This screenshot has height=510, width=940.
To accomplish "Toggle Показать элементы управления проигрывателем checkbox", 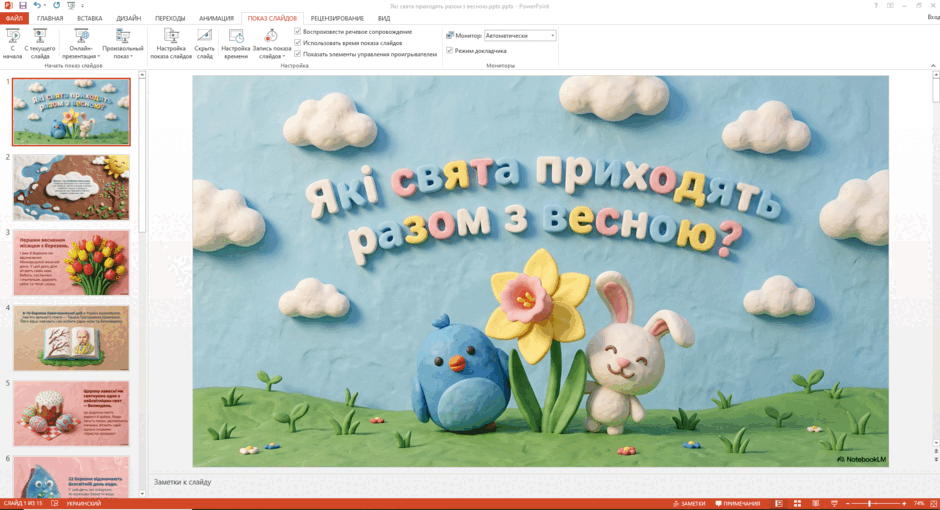I will [298, 54].
